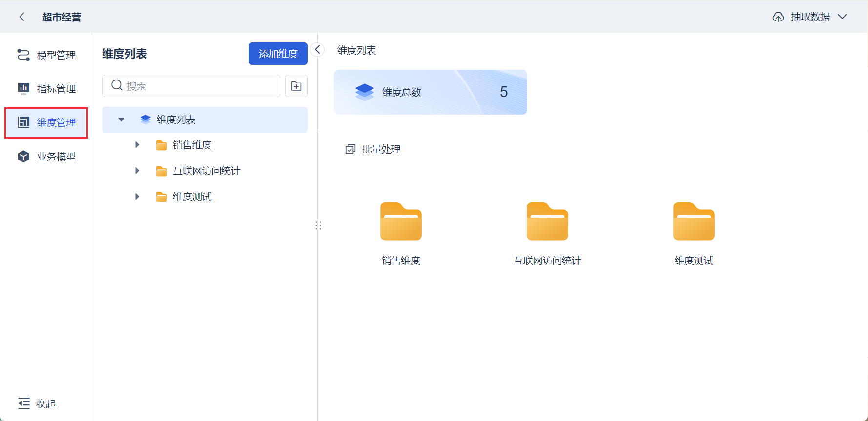The width and height of the screenshot is (868, 421).
Task: Expand the 互联网访问统计 tree folder
Action: point(137,171)
